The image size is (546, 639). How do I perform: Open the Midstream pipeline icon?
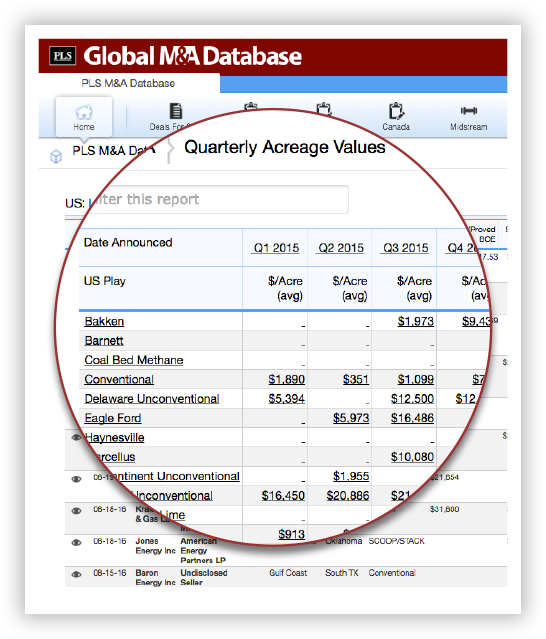pos(469,110)
